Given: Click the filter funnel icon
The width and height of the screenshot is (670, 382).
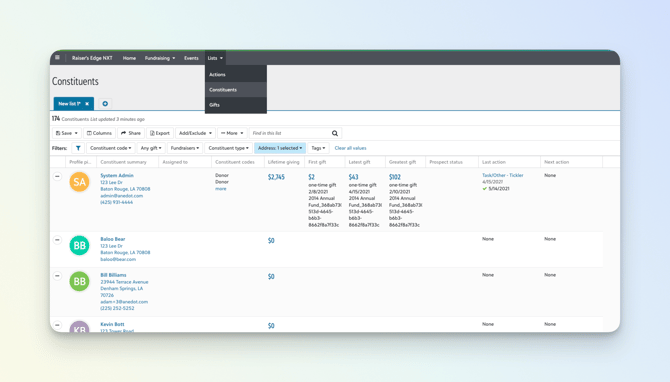Looking at the screenshot, I should pos(78,148).
